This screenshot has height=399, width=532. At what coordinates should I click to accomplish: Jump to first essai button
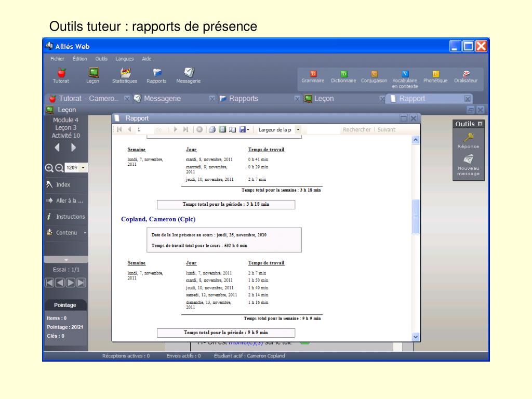point(49,283)
